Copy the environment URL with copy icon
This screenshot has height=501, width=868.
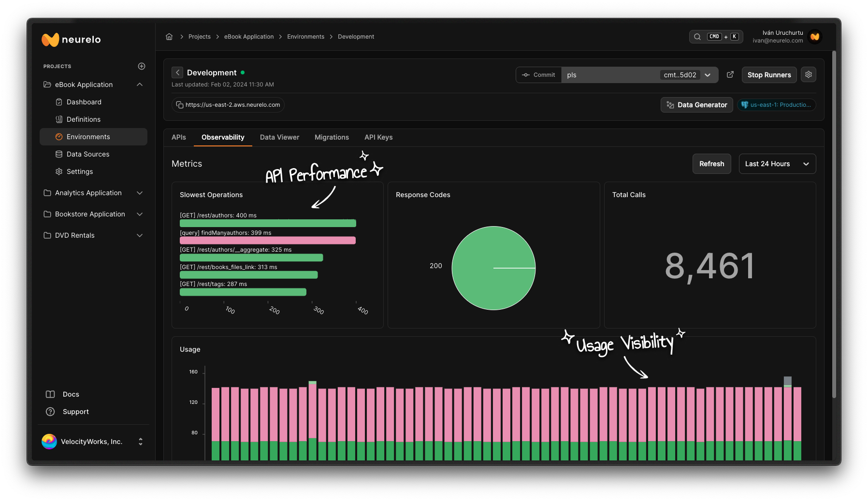pos(179,105)
